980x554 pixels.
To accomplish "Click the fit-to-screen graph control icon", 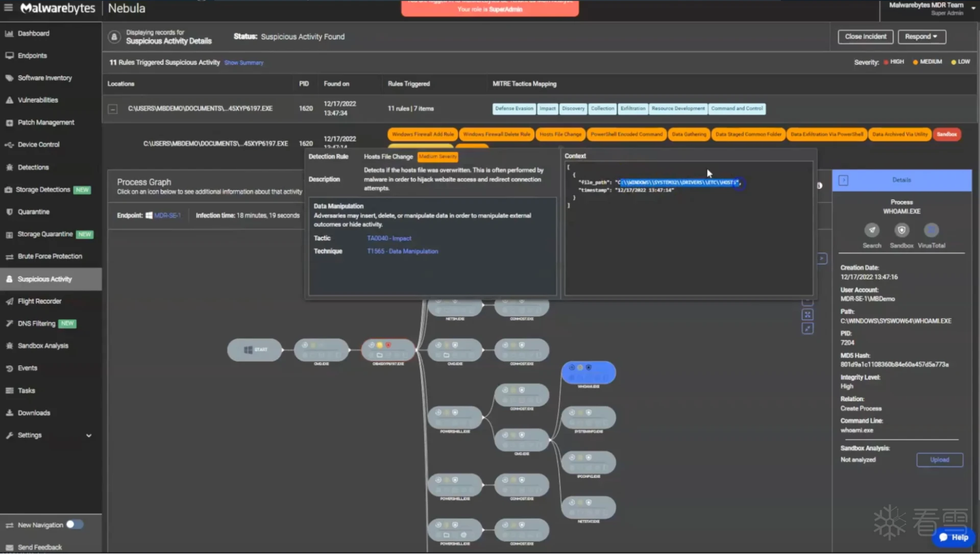I will coord(807,315).
